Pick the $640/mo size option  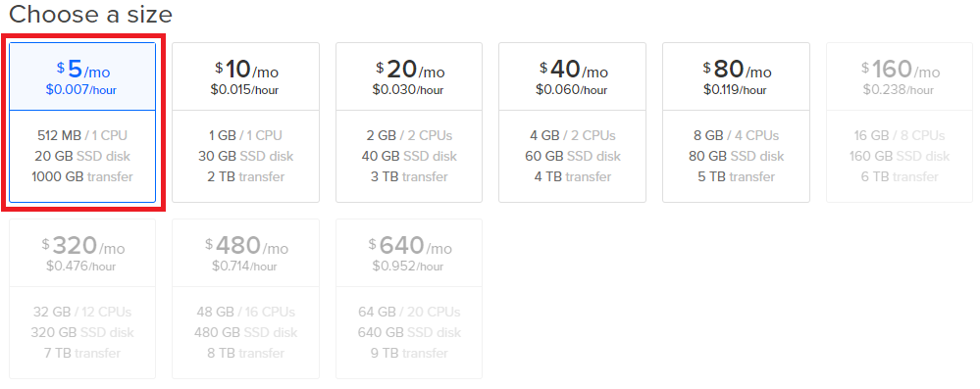pos(409,299)
